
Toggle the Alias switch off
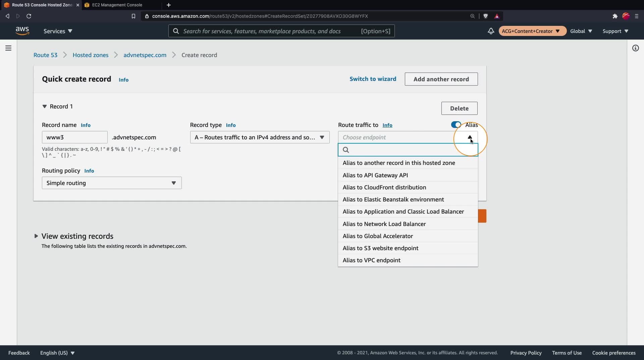[456, 125]
